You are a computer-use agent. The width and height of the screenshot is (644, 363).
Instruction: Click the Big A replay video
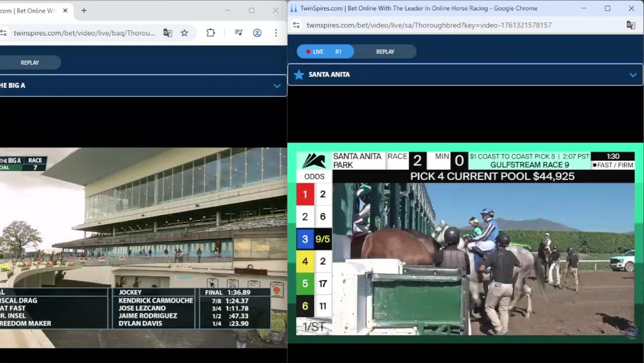144,248
